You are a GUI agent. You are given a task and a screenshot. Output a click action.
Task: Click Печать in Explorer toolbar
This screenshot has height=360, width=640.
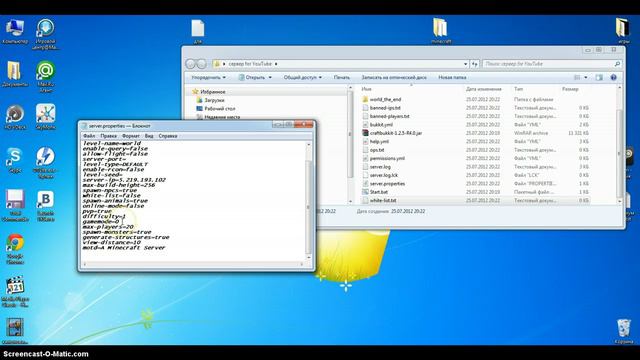tap(342, 77)
